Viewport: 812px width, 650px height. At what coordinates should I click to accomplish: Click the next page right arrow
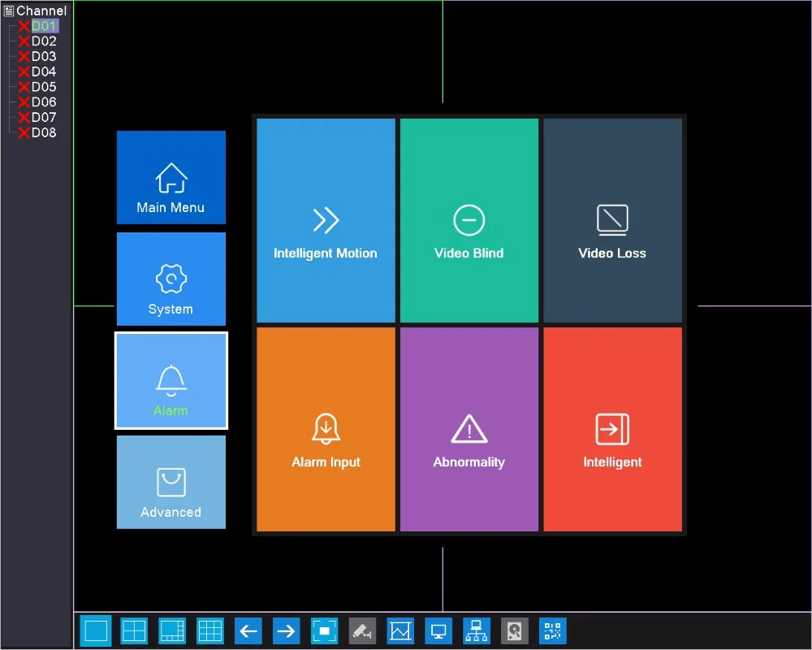tap(287, 630)
